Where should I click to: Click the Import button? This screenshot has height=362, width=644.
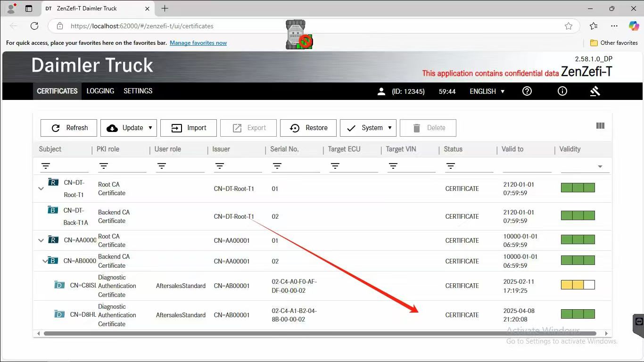tap(189, 128)
